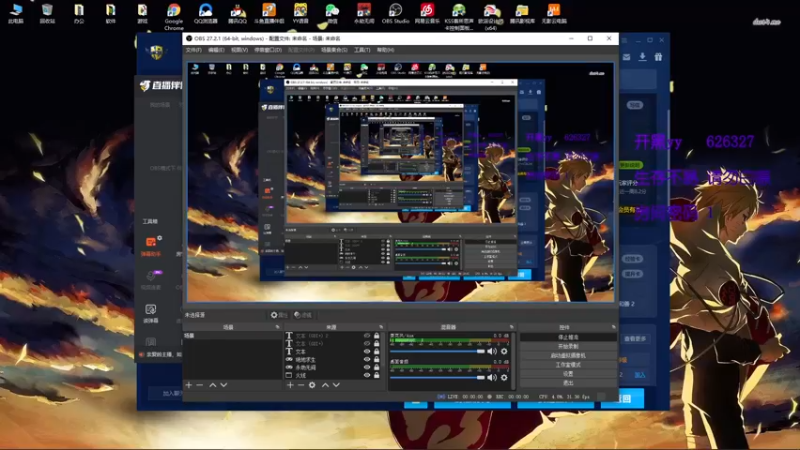This screenshot has width=800, height=450.
Task: Add a new scene with the plus icon
Action: pos(189,385)
